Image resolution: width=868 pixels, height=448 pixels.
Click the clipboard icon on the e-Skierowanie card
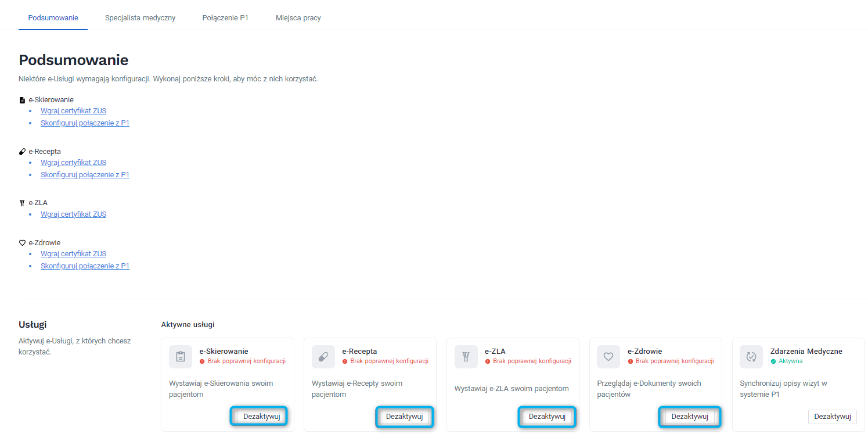click(x=180, y=356)
